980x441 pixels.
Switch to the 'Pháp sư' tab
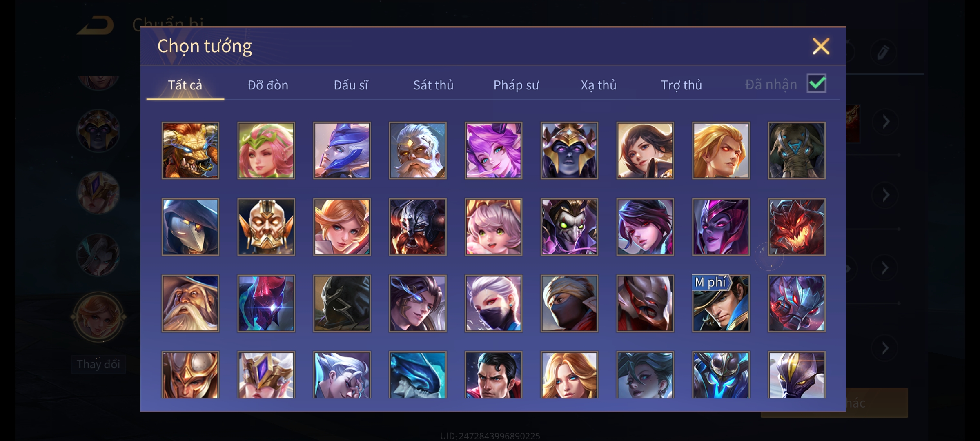516,85
